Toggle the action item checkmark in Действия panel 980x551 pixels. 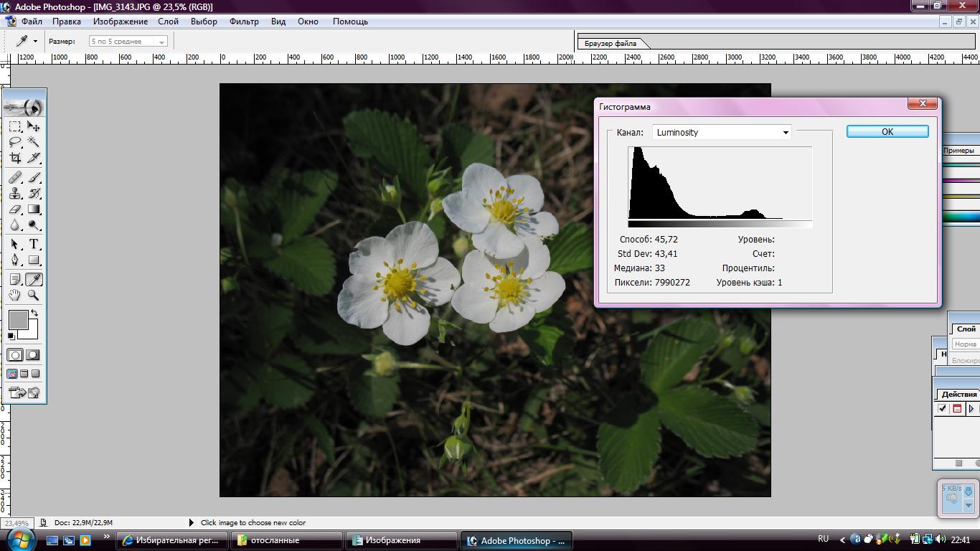click(942, 408)
